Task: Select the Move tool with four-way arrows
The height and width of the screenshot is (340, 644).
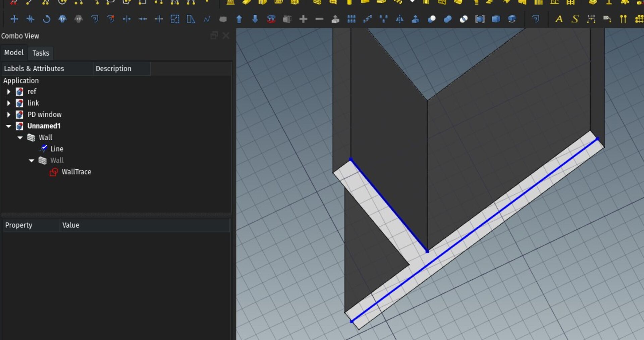Action: point(14,19)
